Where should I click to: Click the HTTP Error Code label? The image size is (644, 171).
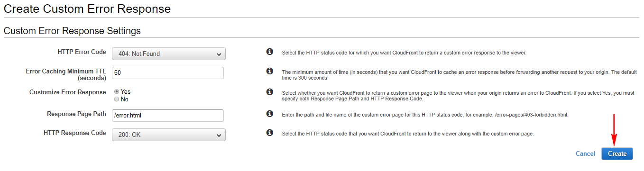point(82,51)
